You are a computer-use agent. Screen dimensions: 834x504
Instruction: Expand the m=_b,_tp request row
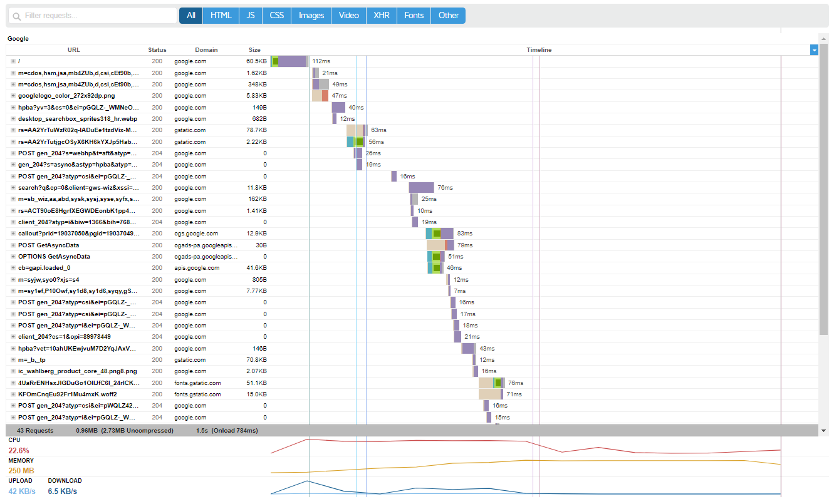pyautogui.click(x=13, y=360)
